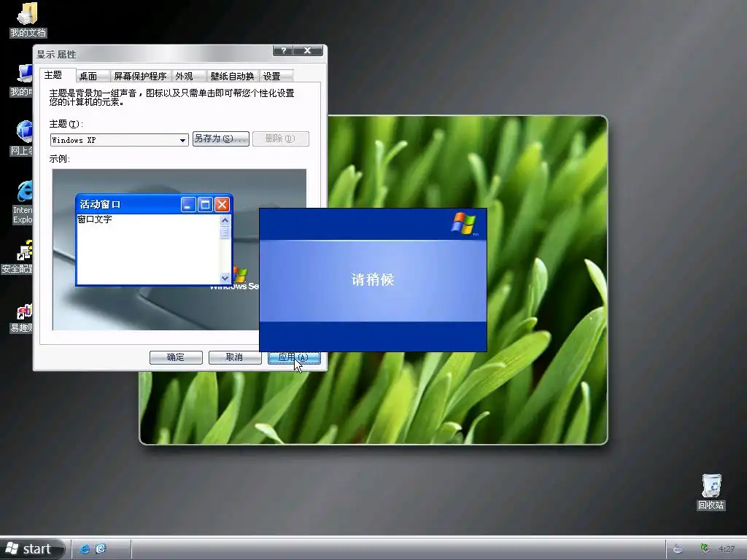Open the 我的文档 desktop icon

click(x=28, y=20)
